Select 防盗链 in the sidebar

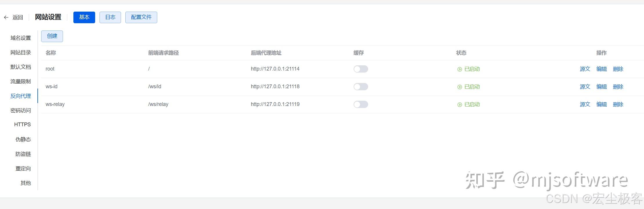click(x=23, y=154)
